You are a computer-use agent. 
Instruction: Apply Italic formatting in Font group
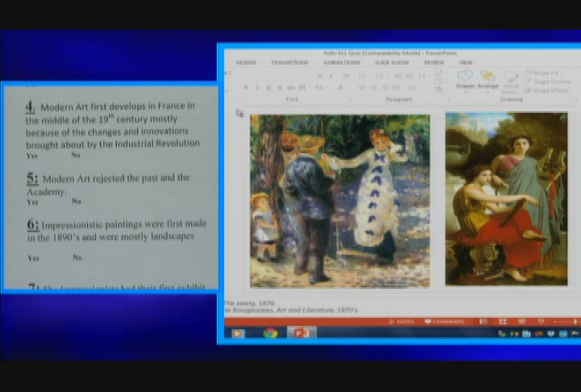(257, 87)
